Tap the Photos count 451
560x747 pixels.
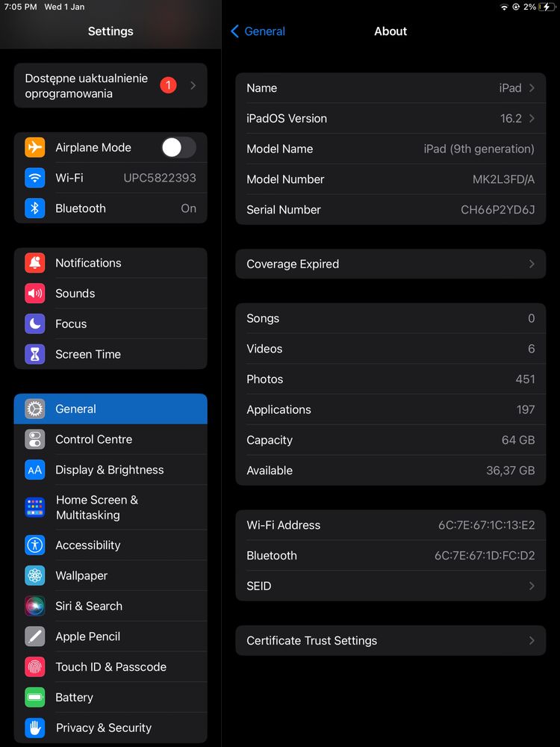point(525,379)
